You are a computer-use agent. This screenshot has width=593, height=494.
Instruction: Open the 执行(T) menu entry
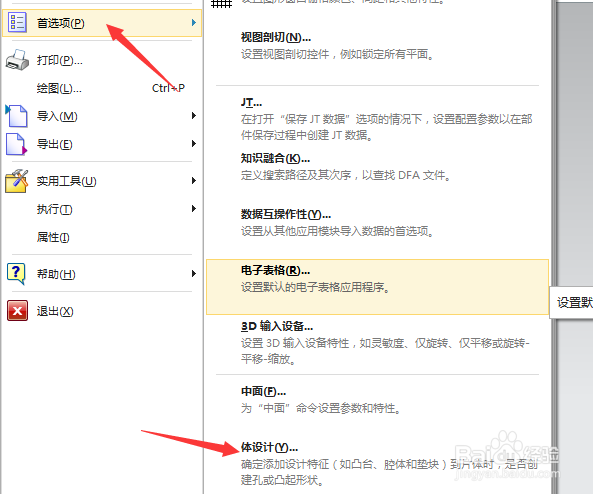54,209
